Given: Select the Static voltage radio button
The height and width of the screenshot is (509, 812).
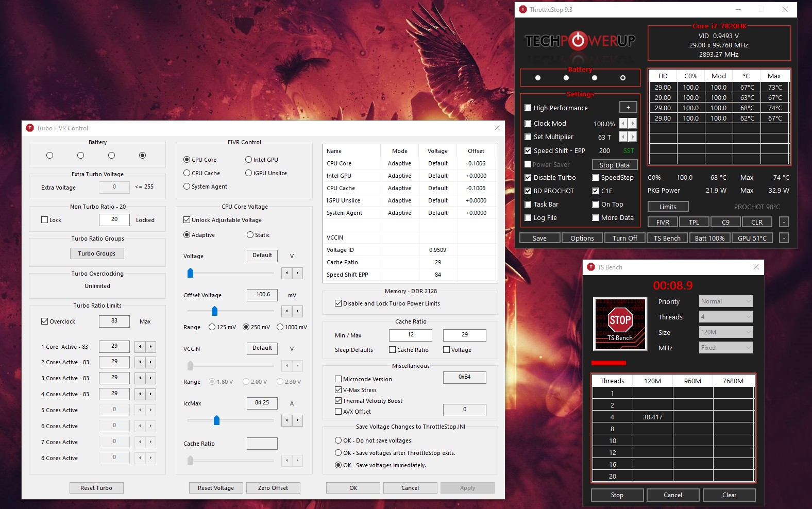Looking at the screenshot, I should pyautogui.click(x=250, y=235).
